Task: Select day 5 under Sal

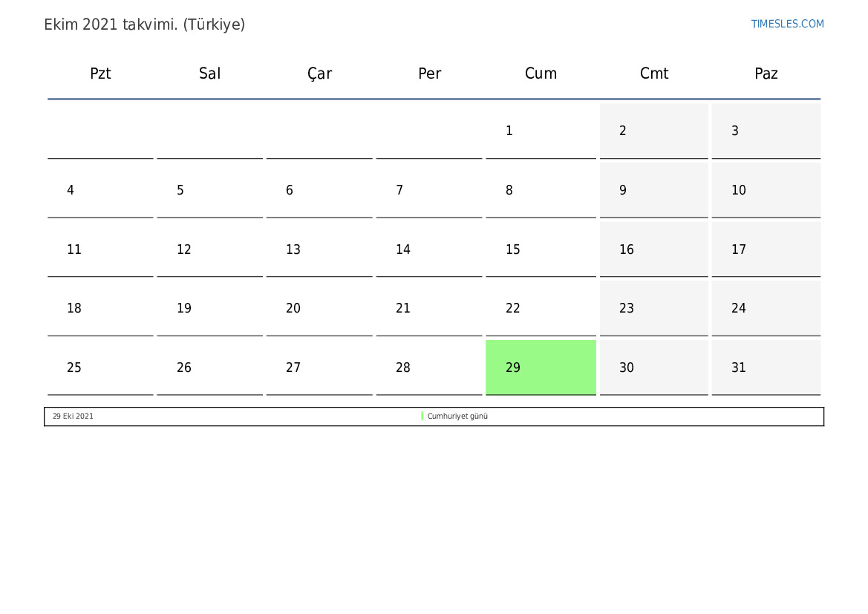Action: (x=209, y=190)
